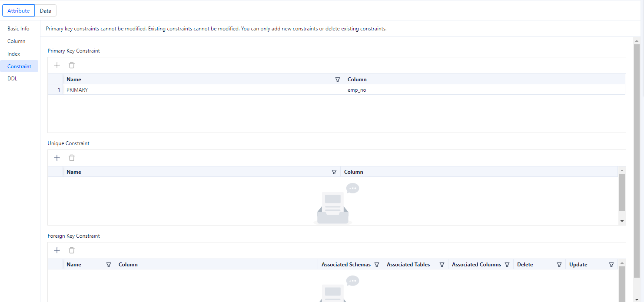Select the Attribute tab
Viewport: 644px width, 302px height.
19,10
